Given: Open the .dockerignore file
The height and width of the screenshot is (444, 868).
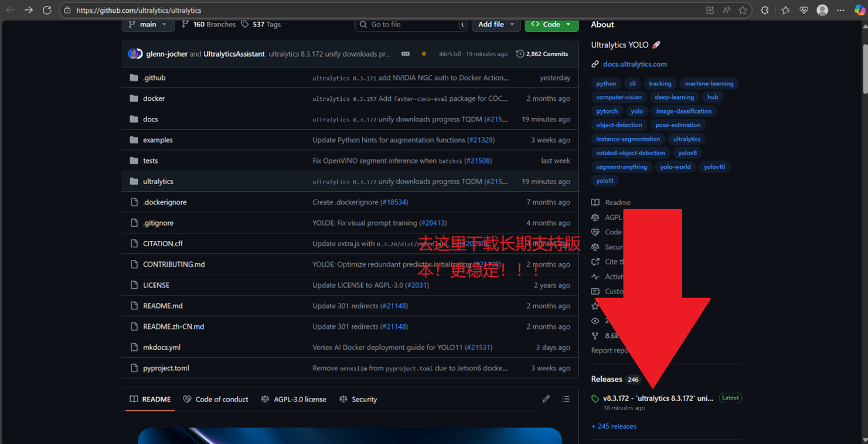Looking at the screenshot, I should [x=165, y=202].
